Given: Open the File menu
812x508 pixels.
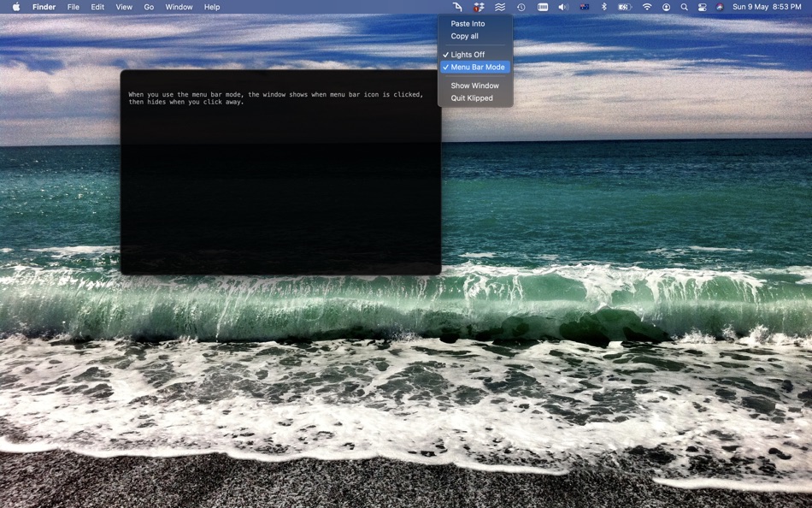Looking at the screenshot, I should coord(74,7).
